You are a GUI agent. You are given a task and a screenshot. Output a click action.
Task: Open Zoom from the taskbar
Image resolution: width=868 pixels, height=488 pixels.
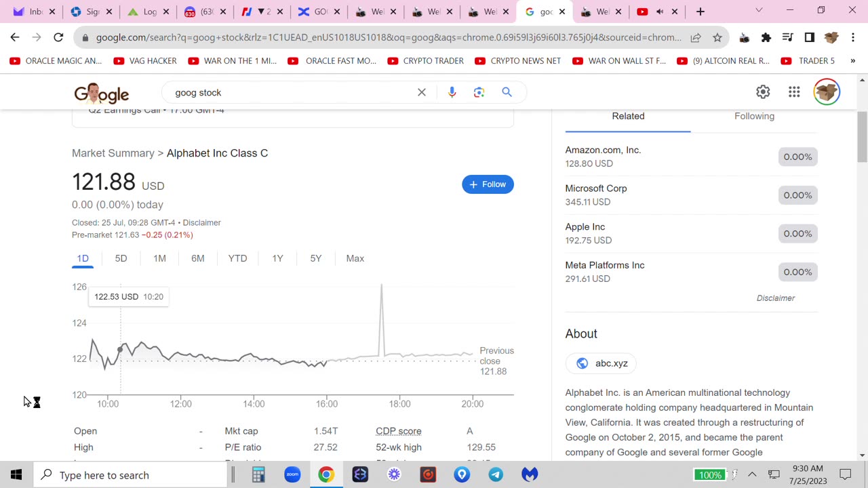(292, 474)
